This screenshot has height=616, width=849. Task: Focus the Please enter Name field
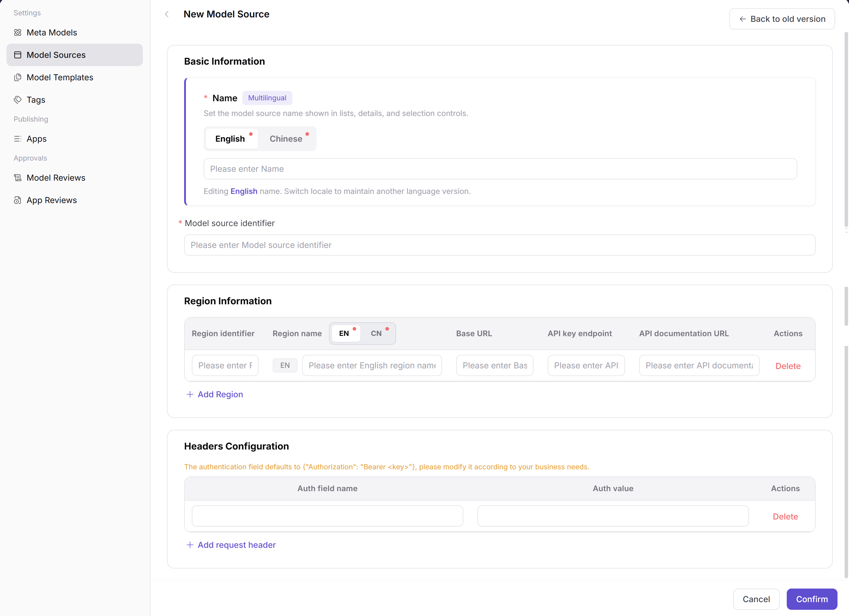pyautogui.click(x=500, y=169)
